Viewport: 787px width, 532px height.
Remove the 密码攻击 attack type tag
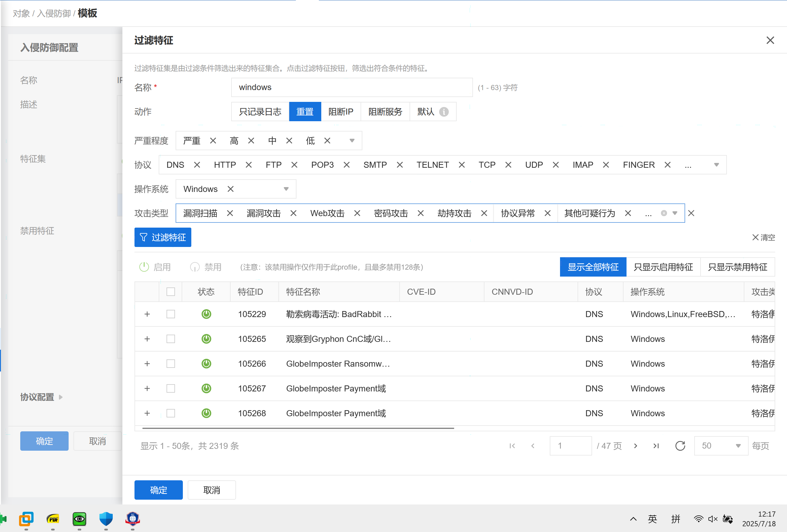[421, 213]
